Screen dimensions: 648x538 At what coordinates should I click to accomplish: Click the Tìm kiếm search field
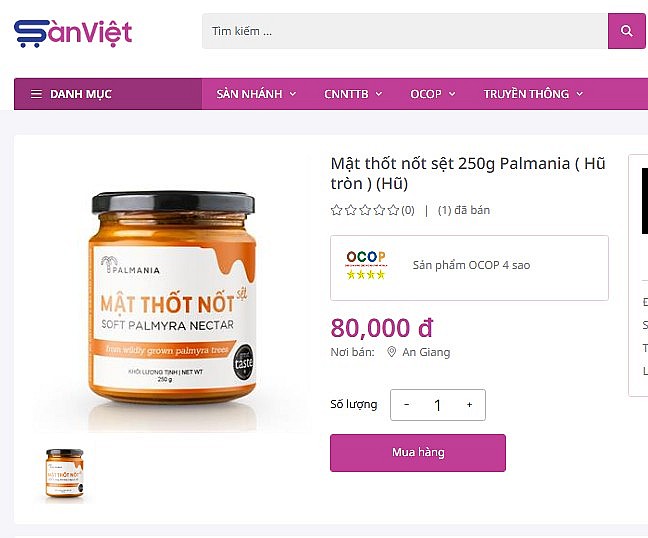405,31
